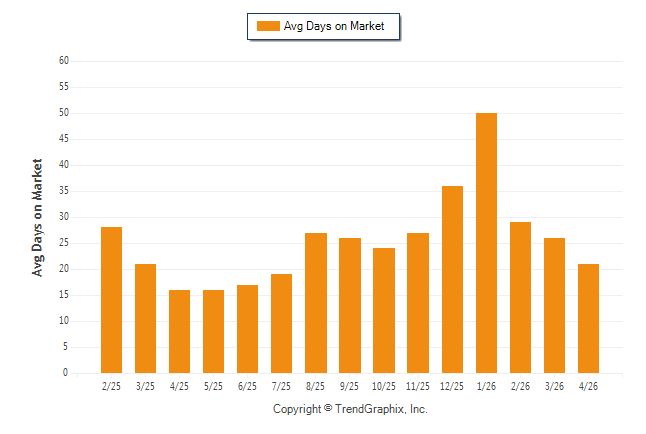Click the 10/25 bar
This screenshot has height=434, width=646.
tap(384, 311)
